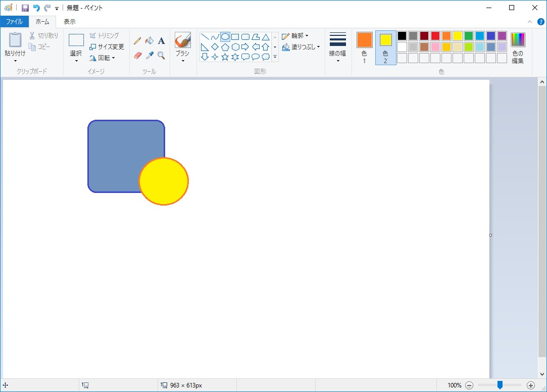Screen dimensions: 547x392
Task: Click the zoom slider thumb
Action: coord(500,385)
